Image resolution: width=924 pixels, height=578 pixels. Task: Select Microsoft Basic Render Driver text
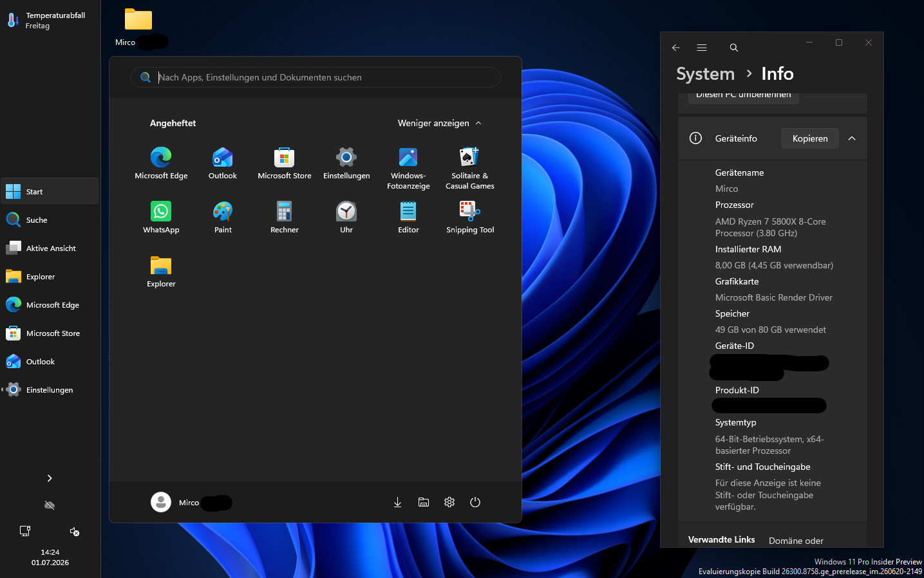point(773,297)
